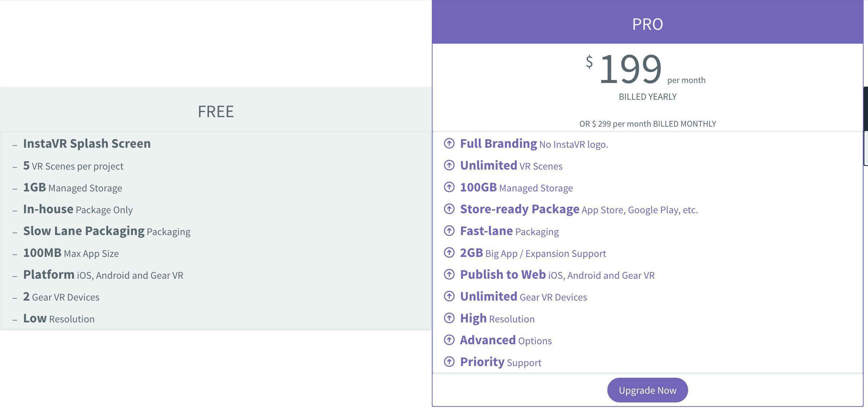Screen dimensions: 868x409
Task: Click the upgrade icon beside Advanced Options
Action: pos(449,340)
